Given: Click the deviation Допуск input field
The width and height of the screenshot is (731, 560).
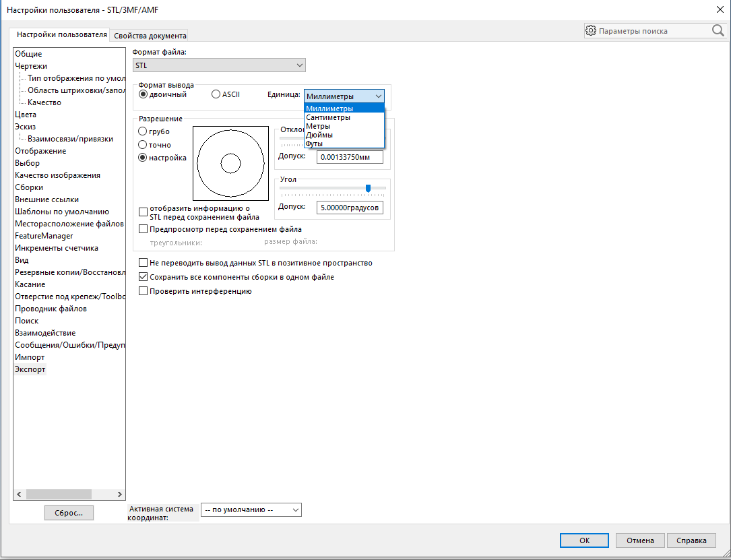Looking at the screenshot, I should pyautogui.click(x=350, y=157).
